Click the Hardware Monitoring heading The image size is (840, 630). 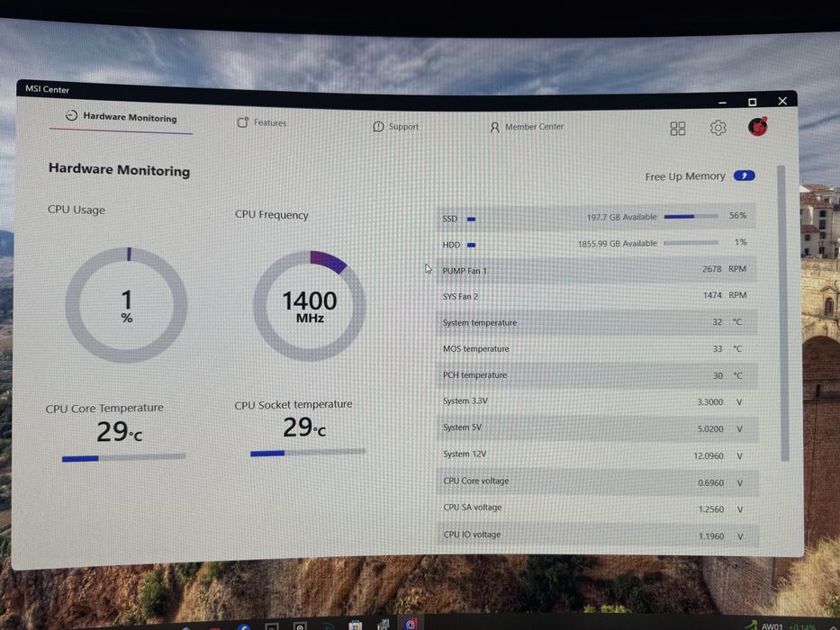[x=119, y=170]
